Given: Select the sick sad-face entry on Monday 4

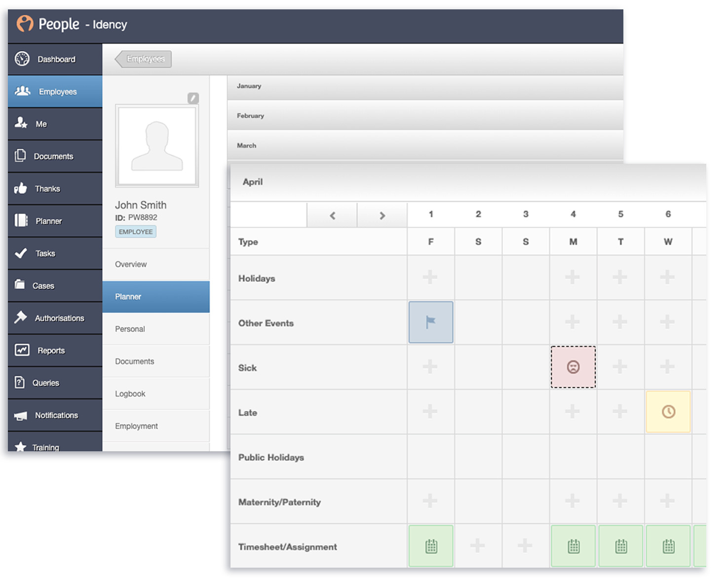Looking at the screenshot, I should (573, 367).
